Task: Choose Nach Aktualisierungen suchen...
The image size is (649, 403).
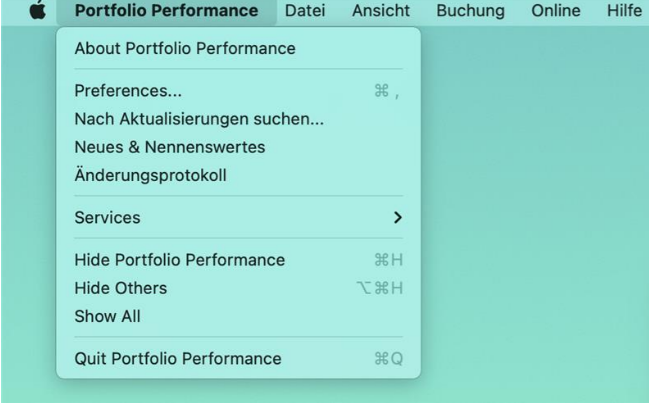Action: coord(238,119)
